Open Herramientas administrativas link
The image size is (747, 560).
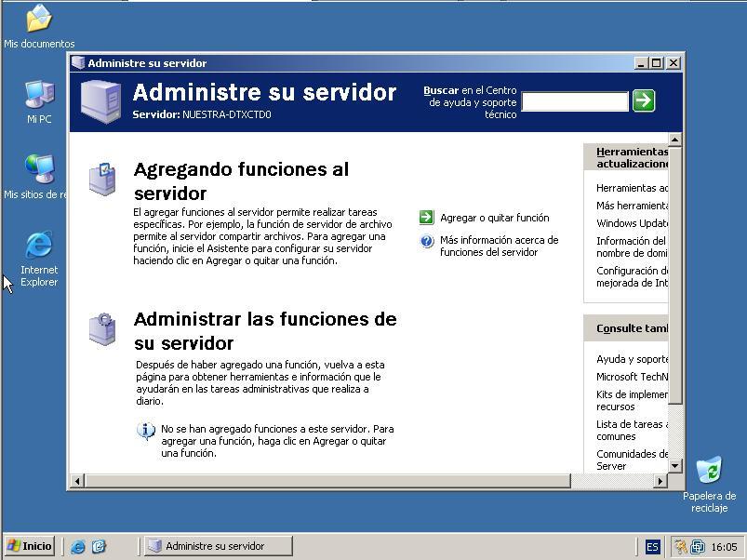pyautogui.click(x=632, y=188)
